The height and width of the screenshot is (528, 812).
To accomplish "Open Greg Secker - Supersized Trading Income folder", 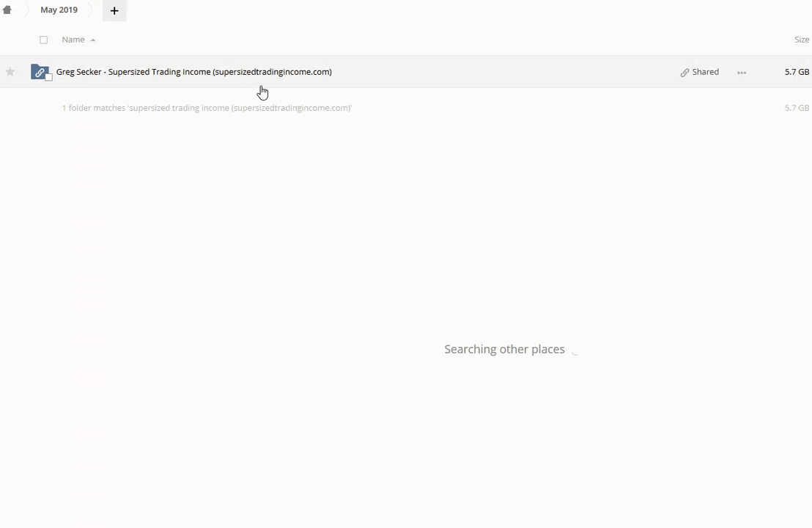I will coord(193,72).
